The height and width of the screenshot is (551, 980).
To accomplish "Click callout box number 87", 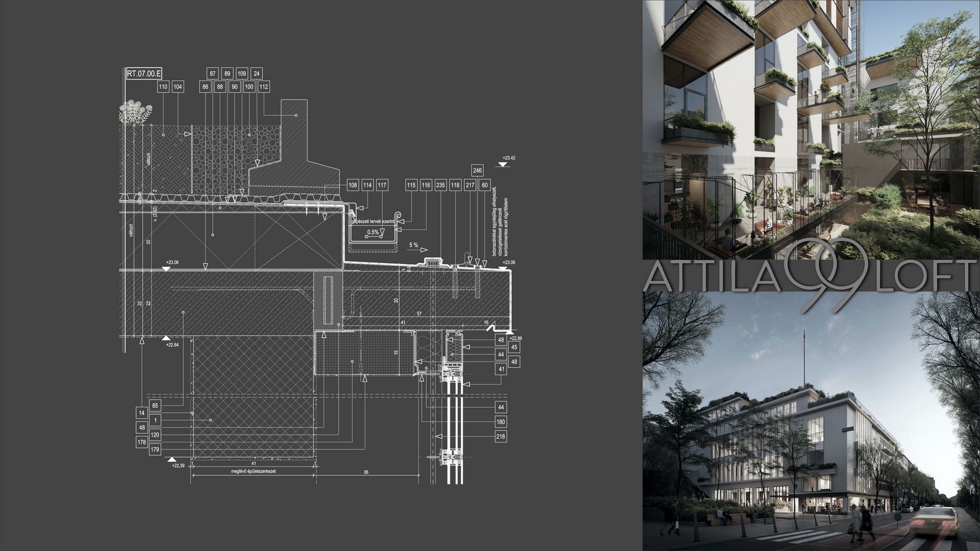I will pyautogui.click(x=213, y=73).
